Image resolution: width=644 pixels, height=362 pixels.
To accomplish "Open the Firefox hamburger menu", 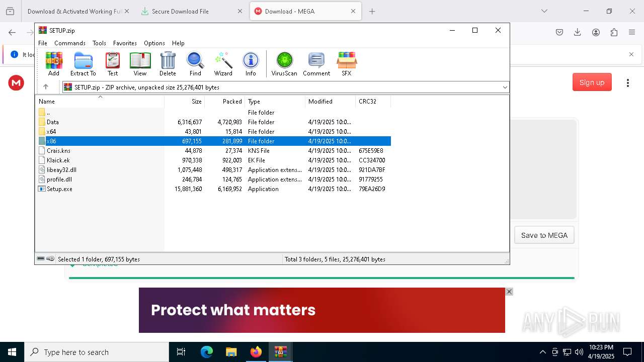I will 632,32.
